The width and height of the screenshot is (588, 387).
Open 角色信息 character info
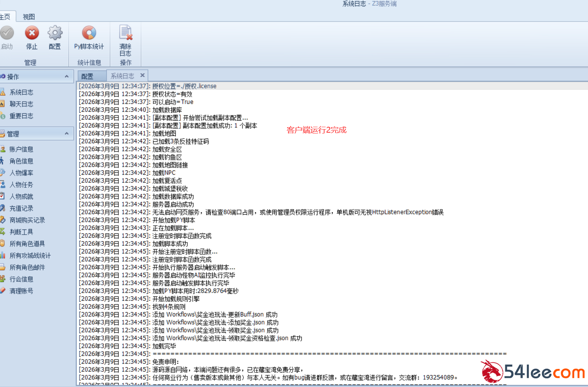tap(21, 161)
